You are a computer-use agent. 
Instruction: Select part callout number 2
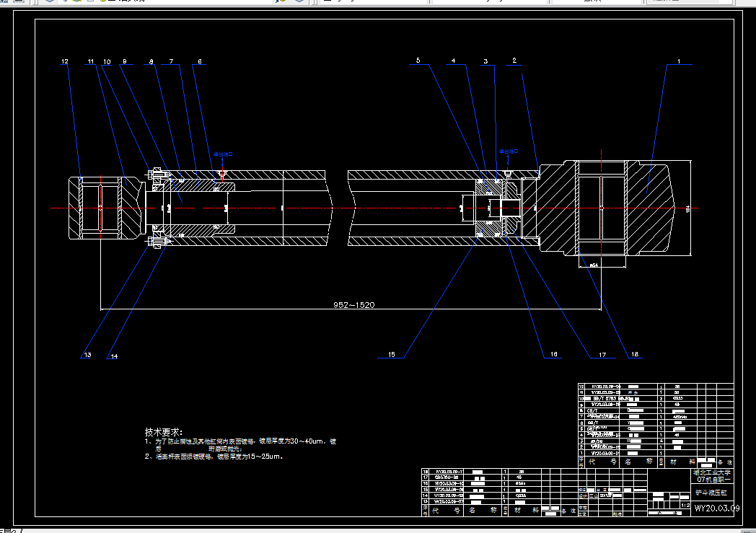pyautogui.click(x=514, y=61)
